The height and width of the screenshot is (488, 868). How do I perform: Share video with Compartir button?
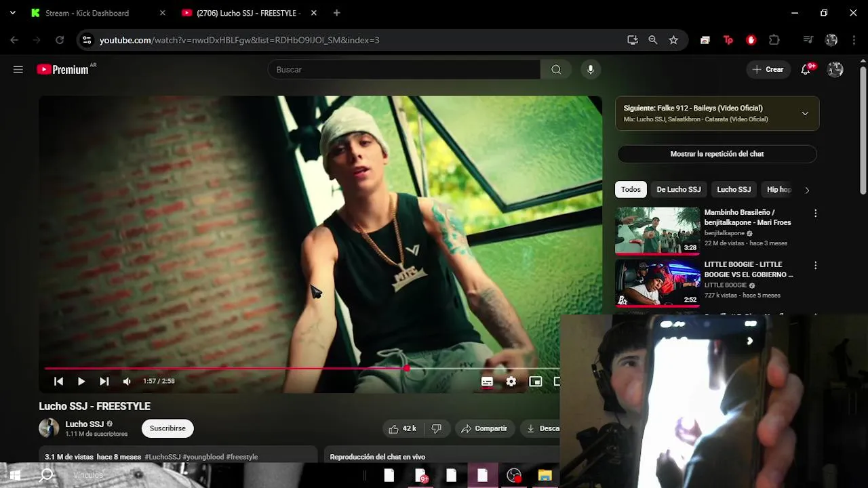484,428
